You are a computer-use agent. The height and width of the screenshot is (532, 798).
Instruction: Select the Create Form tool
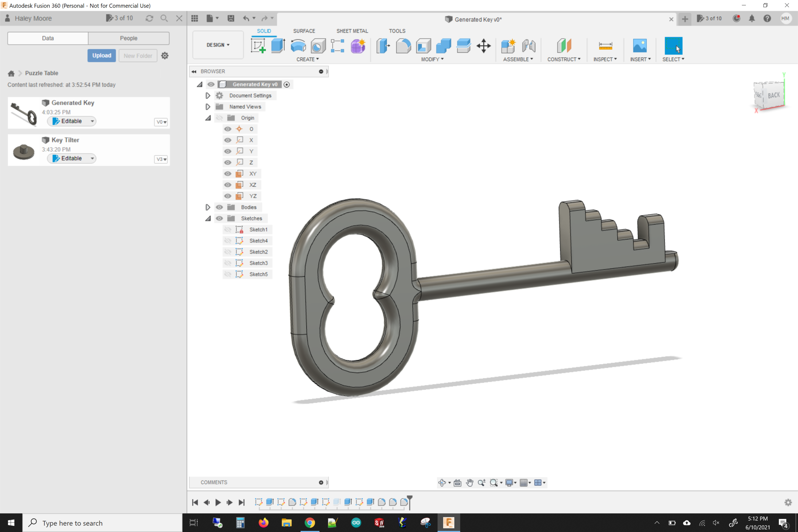tap(358, 45)
